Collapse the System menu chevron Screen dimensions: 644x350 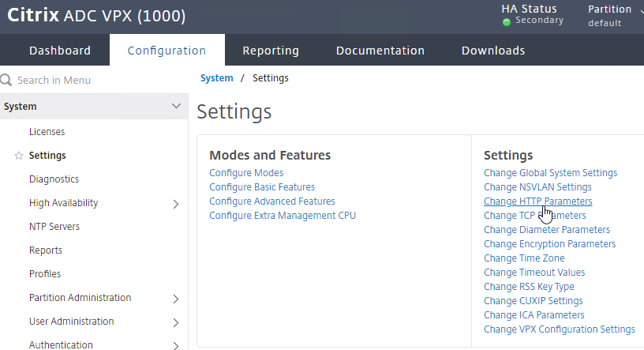(x=176, y=106)
